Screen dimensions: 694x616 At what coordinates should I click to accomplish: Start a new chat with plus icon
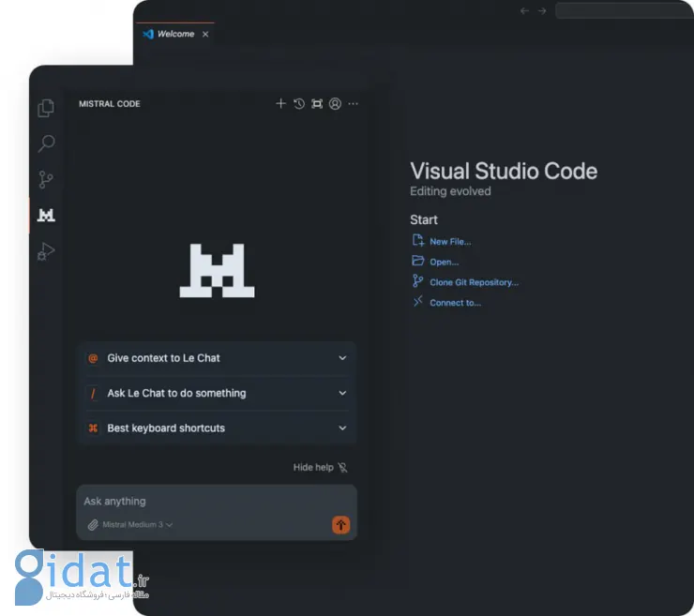[280, 103]
